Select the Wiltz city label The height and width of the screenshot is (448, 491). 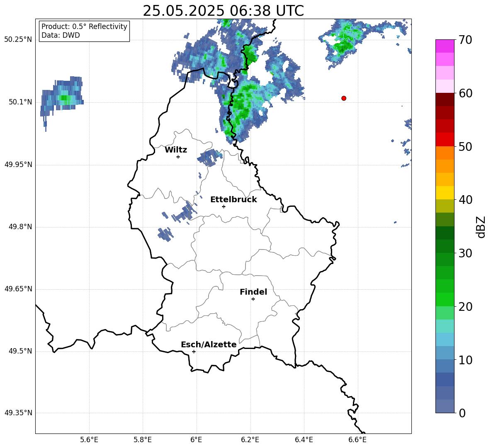pos(176,150)
